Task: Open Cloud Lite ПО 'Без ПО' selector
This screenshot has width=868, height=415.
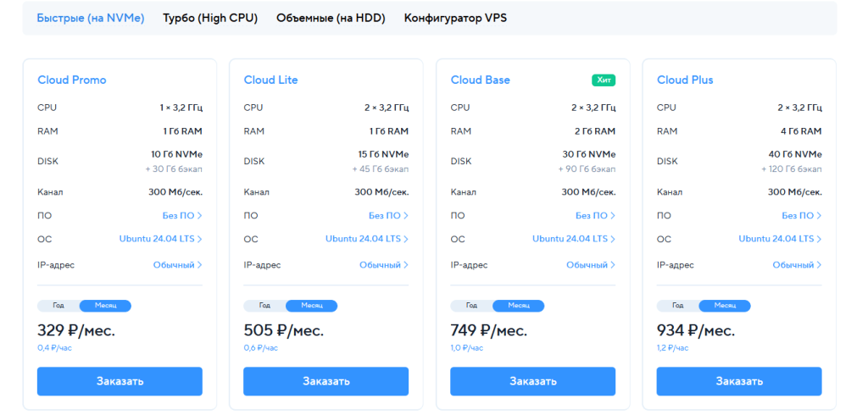Action: pos(388,216)
